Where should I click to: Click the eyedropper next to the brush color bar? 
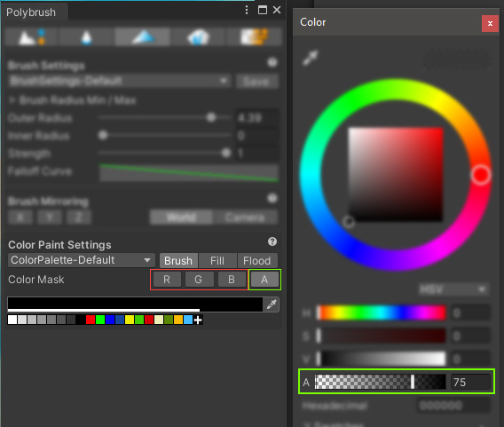point(272,304)
